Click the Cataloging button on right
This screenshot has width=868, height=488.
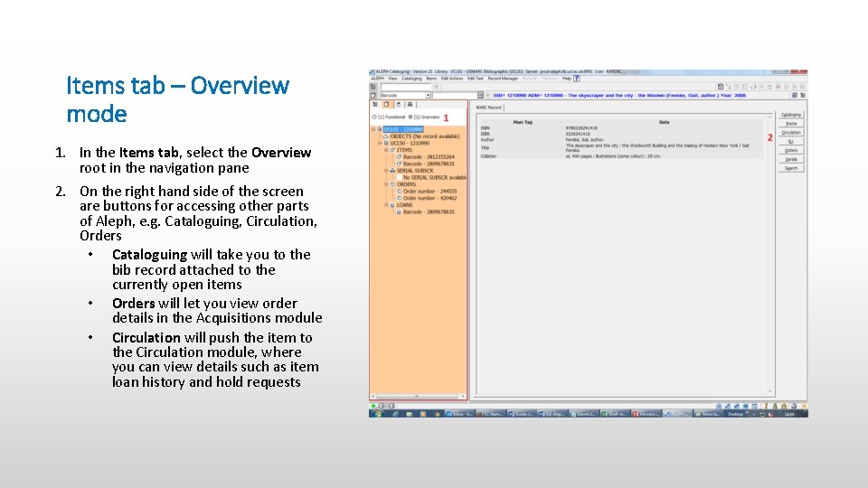[791, 115]
